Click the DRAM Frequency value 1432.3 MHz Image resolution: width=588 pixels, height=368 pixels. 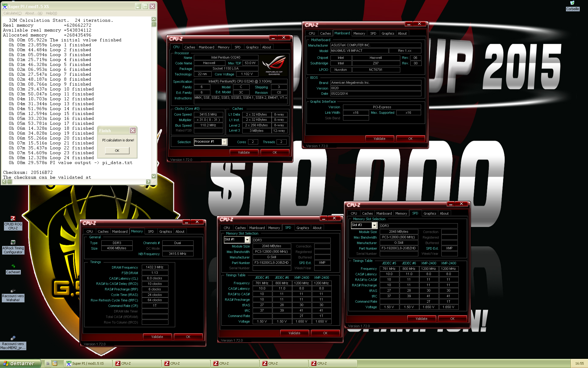pyautogui.click(x=155, y=267)
